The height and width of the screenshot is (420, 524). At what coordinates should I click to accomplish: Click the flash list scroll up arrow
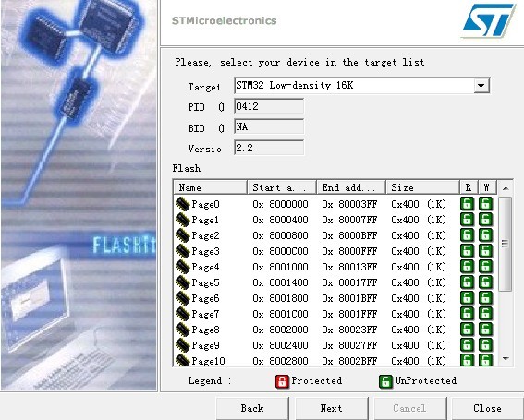(x=506, y=188)
